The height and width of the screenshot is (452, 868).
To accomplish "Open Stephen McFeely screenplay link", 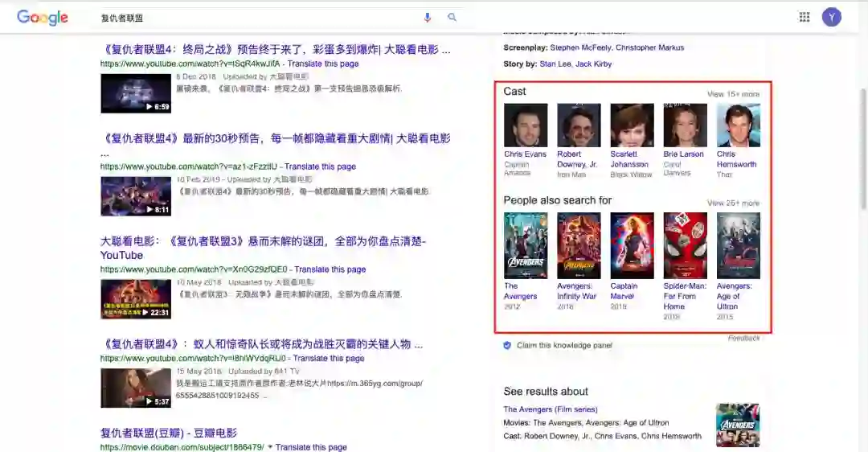I will 581,47.
